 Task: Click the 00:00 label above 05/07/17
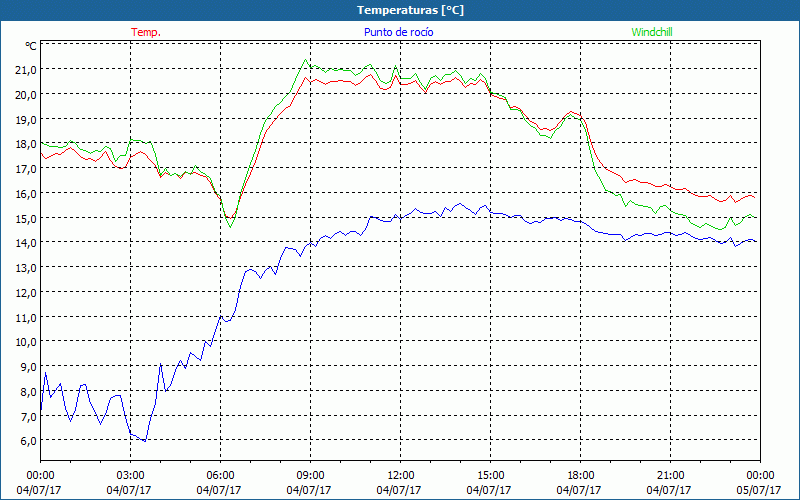coord(760,476)
